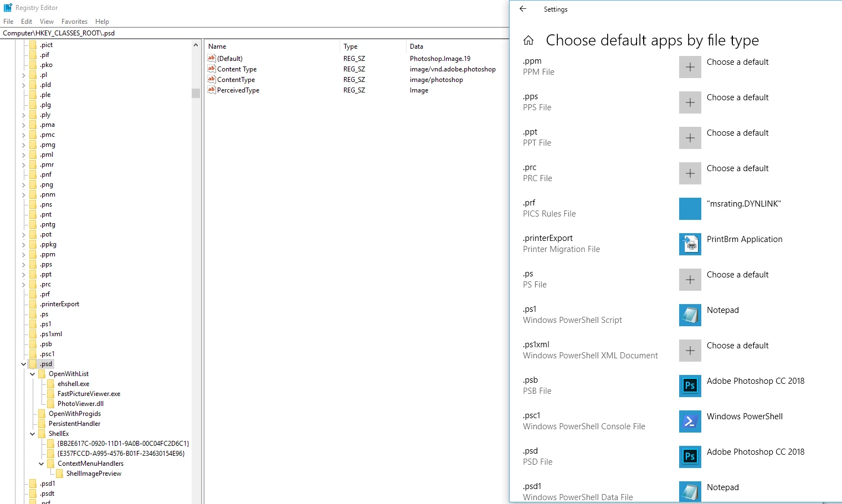Expand the .png registry key
This screenshot has height=504, width=842.
[23, 184]
